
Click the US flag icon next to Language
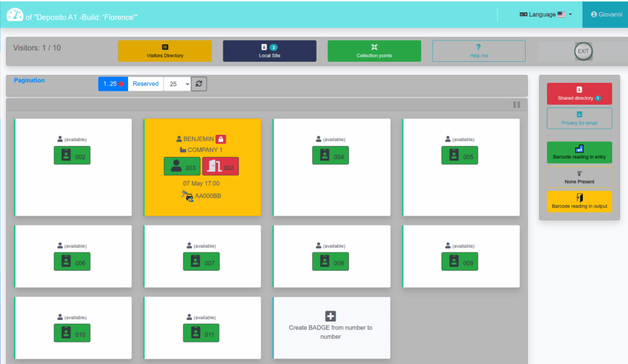point(562,14)
